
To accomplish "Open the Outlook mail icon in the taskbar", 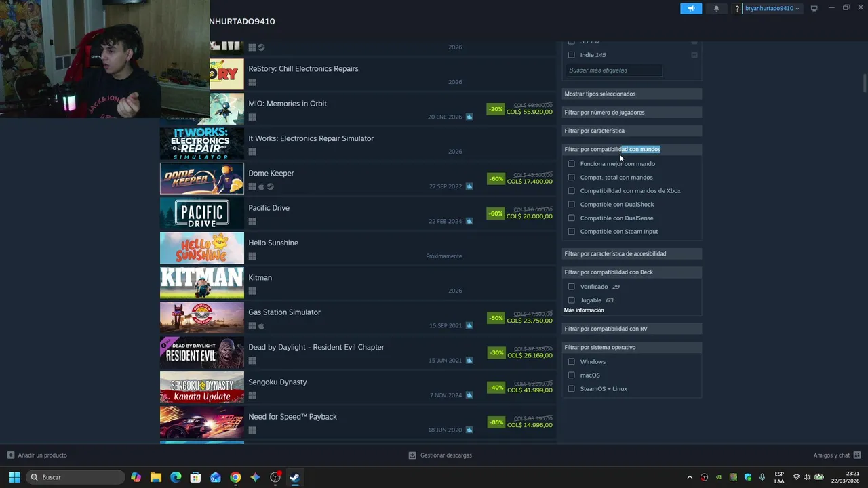I will pos(216,477).
